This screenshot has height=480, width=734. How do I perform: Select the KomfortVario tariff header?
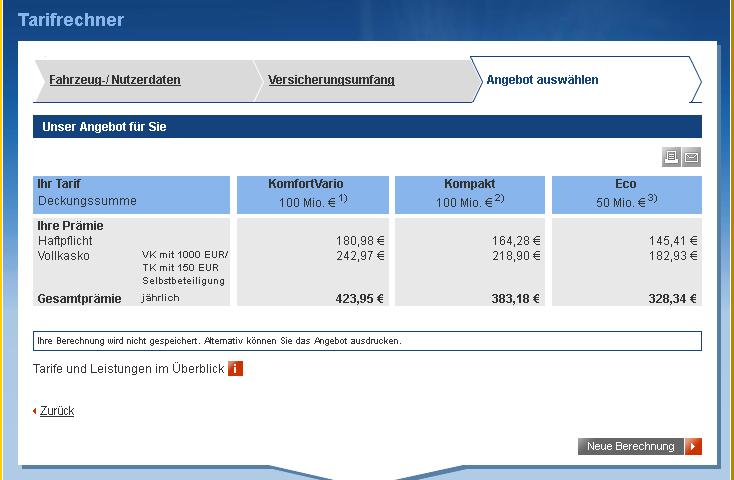312,184
